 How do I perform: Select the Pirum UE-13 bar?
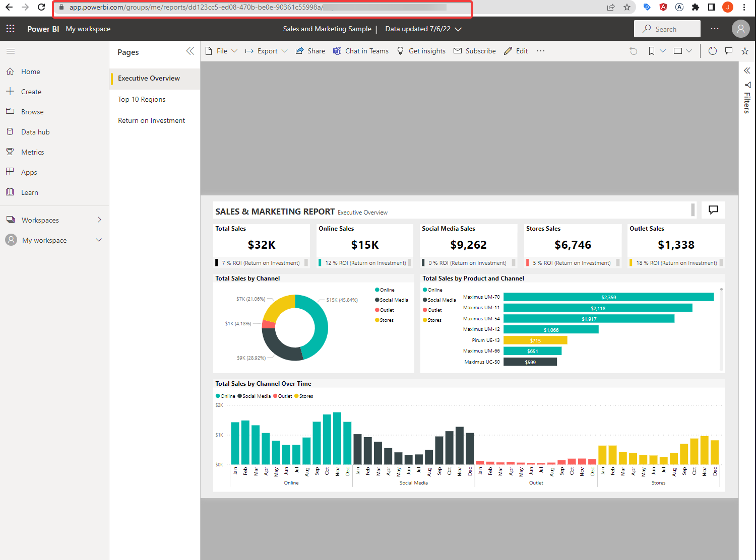pyautogui.click(x=535, y=340)
